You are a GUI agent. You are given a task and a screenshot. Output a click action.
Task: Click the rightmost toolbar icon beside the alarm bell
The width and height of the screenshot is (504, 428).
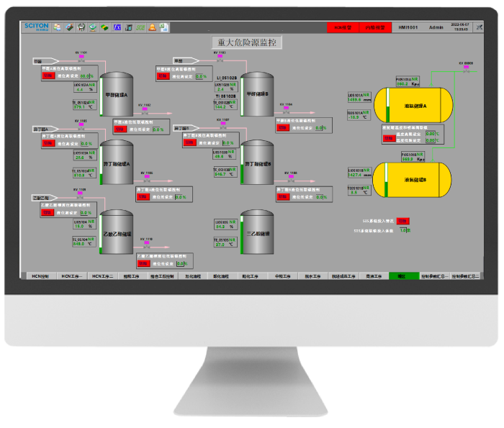(163, 27)
